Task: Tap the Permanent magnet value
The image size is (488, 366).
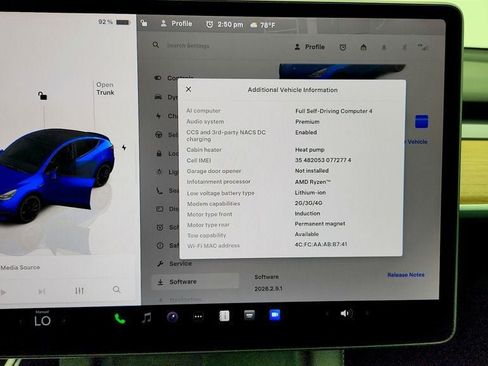Action: click(320, 224)
